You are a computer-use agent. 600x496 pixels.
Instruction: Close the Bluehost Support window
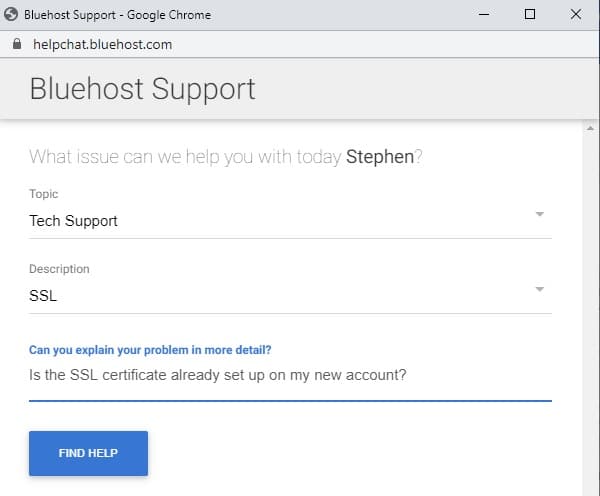(x=576, y=15)
